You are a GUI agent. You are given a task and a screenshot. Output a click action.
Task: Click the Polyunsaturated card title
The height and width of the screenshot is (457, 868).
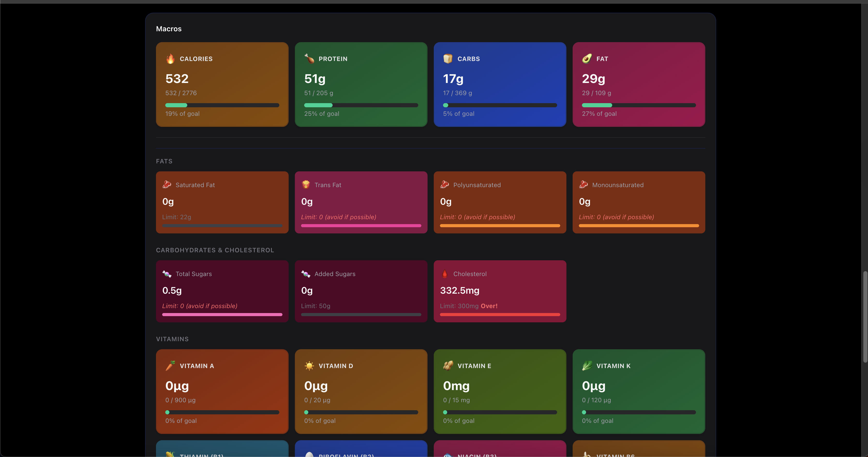pyautogui.click(x=477, y=185)
